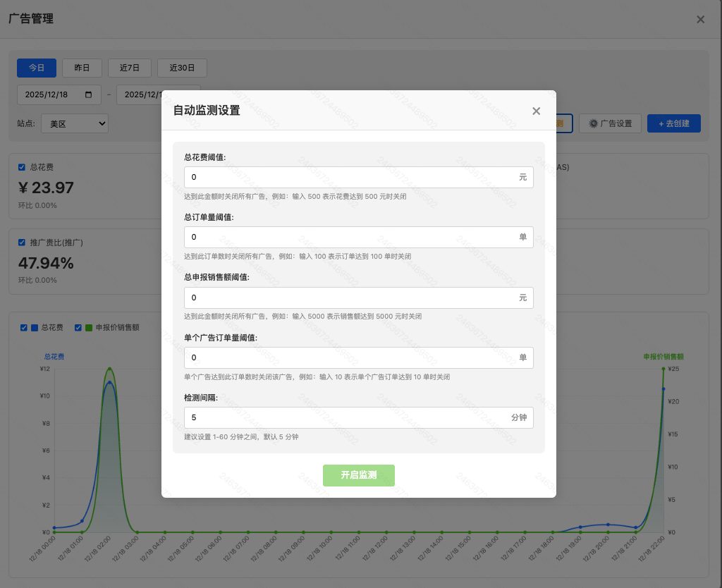Toggle the 总花费 metric card checkbox
The width and height of the screenshot is (722, 588).
[x=22, y=167]
